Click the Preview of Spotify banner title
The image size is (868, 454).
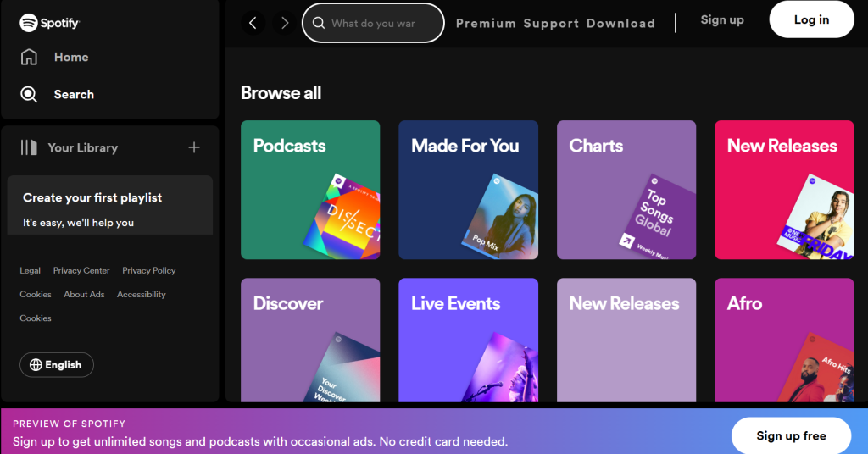(70, 424)
